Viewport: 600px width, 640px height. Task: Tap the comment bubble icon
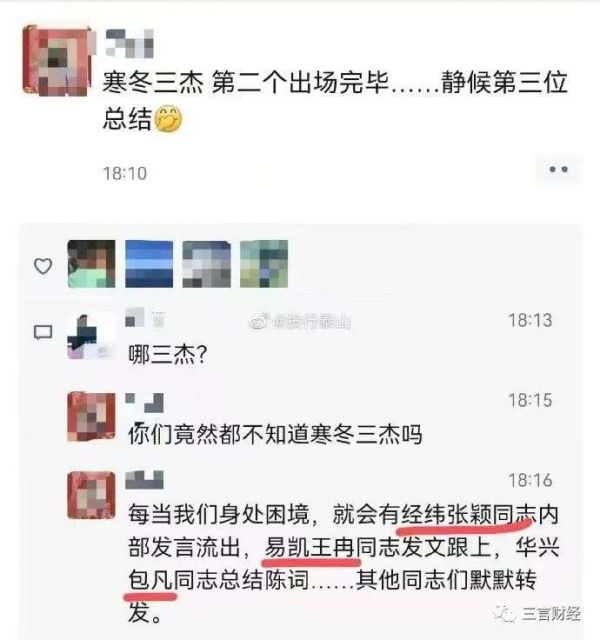click(x=43, y=333)
